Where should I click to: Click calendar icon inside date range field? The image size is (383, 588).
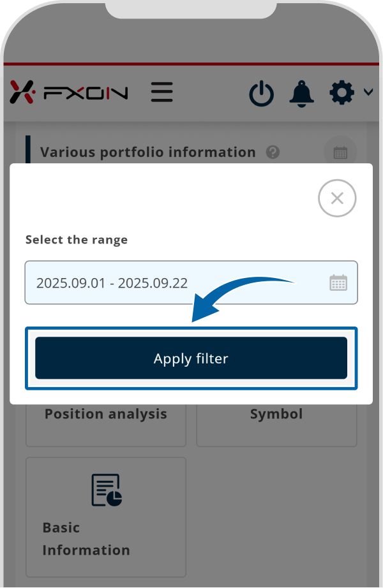[x=338, y=283]
